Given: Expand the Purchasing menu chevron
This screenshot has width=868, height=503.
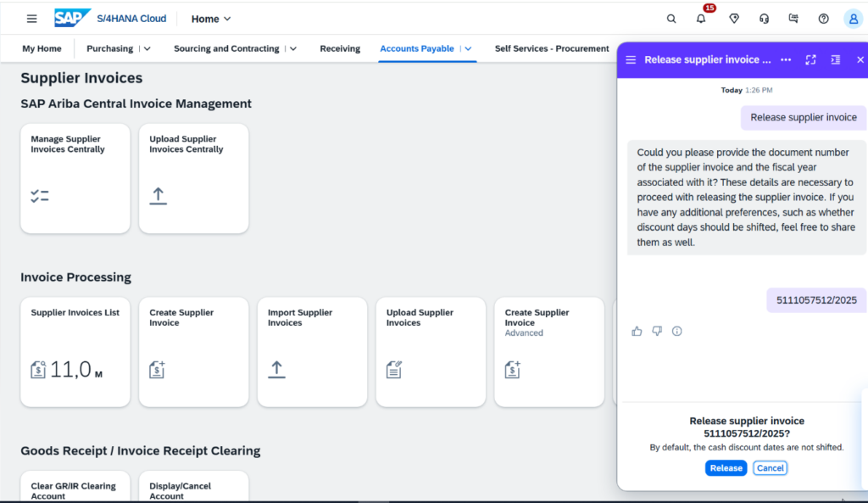Looking at the screenshot, I should coord(147,49).
